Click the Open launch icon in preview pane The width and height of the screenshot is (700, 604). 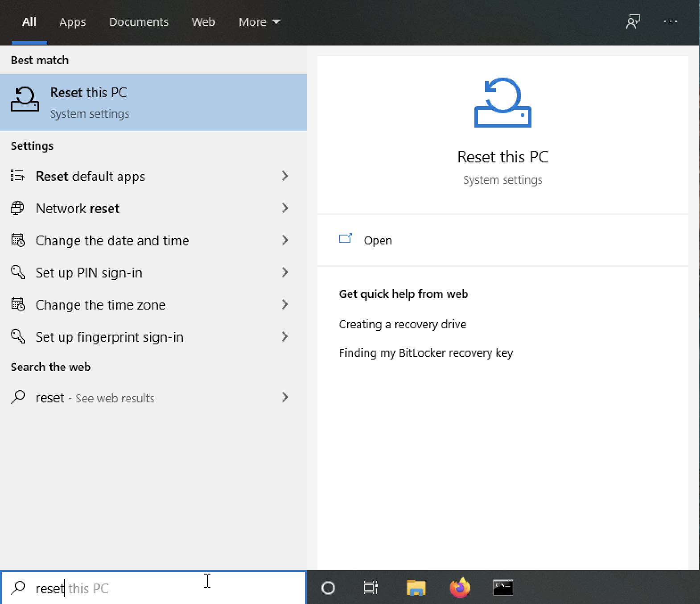point(346,239)
